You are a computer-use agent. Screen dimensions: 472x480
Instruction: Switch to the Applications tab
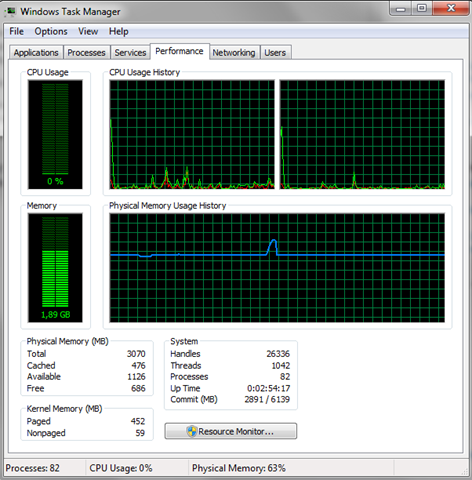click(x=36, y=52)
